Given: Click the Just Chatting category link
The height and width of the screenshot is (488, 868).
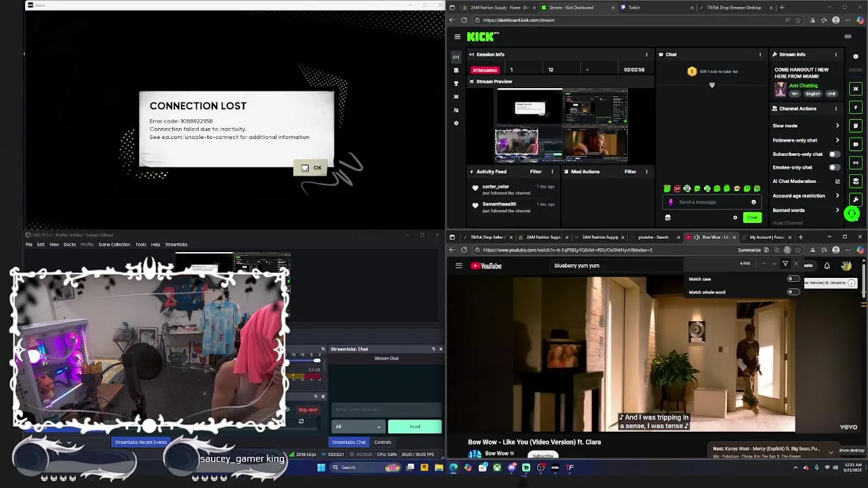Looking at the screenshot, I should coord(803,85).
